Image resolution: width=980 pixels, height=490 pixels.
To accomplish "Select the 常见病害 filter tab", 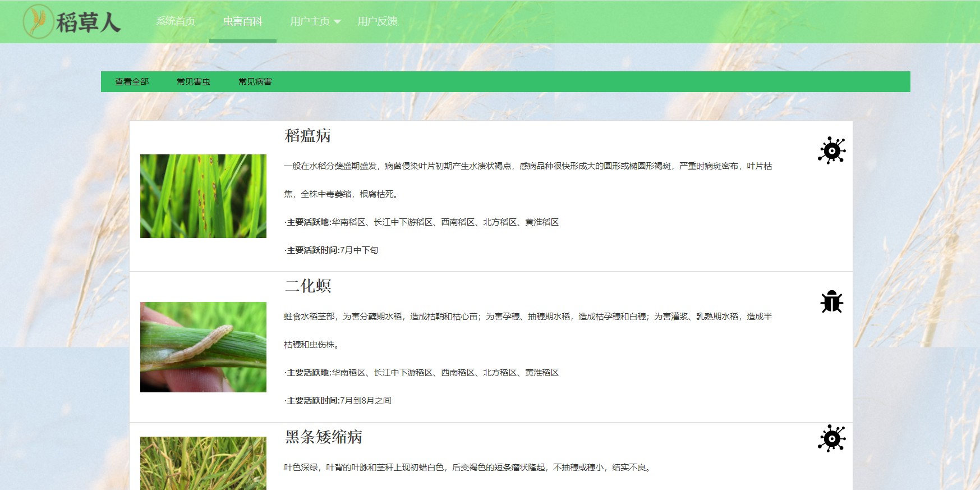I will [255, 81].
